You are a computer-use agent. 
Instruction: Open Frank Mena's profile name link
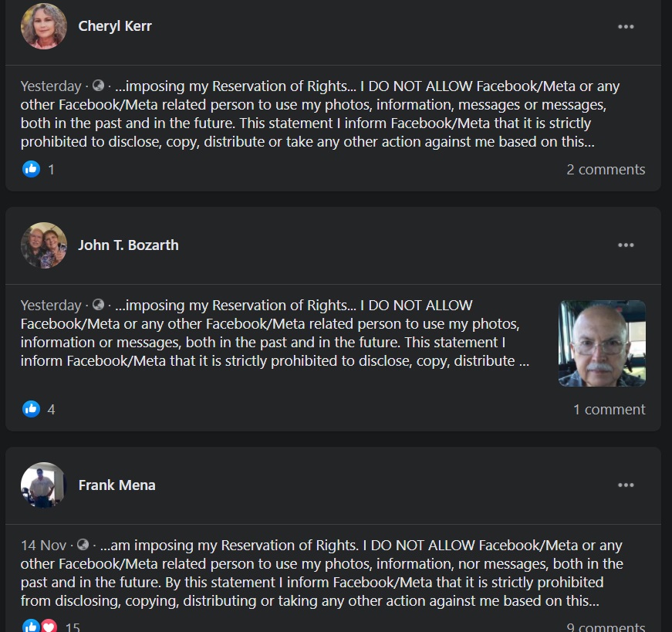pyautogui.click(x=117, y=485)
